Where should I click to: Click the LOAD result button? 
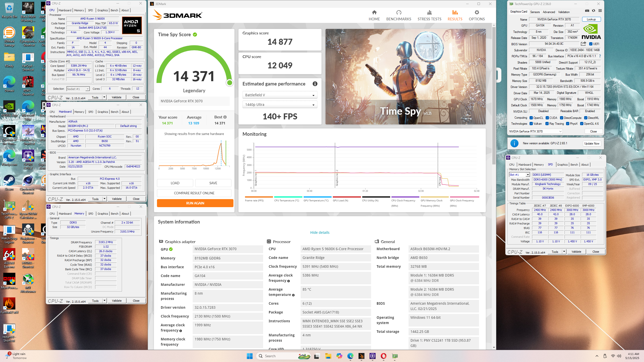[x=175, y=183]
